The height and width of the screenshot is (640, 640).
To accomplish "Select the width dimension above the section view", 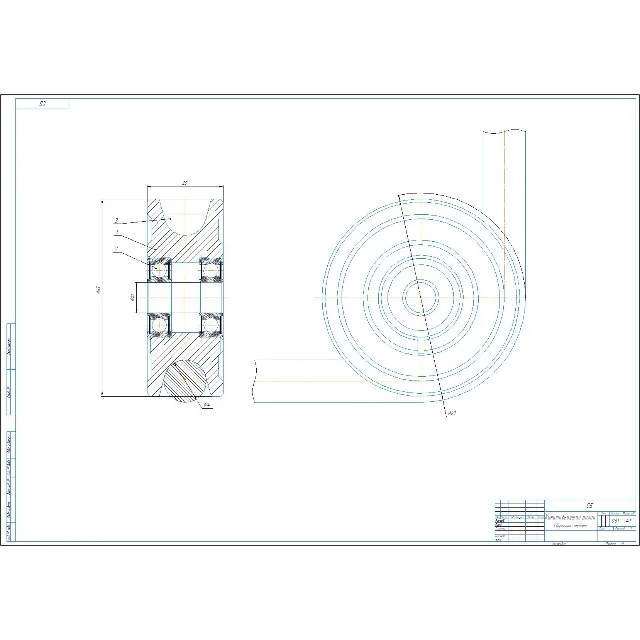I will pos(185,184).
